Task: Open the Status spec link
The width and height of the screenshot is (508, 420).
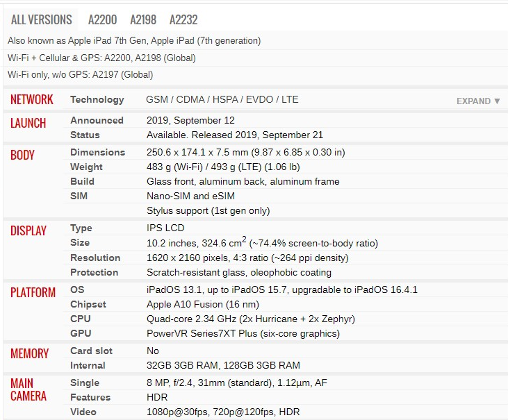Action: click(85, 135)
